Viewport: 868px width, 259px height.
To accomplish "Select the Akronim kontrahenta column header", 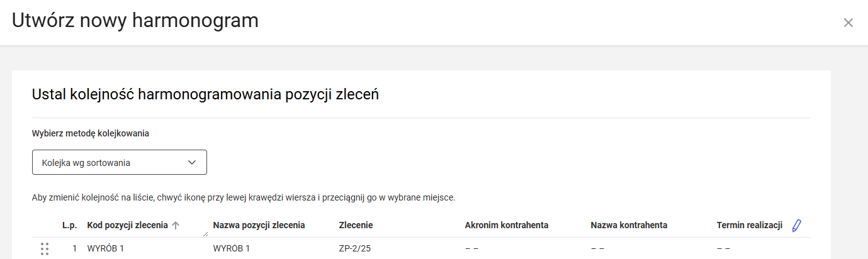I will (x=506, y=225).
